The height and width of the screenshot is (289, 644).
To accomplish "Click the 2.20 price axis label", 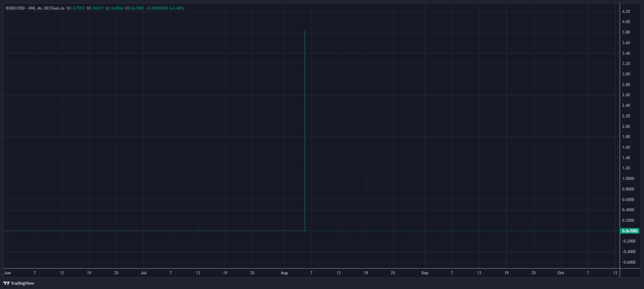I will (626, 116).
